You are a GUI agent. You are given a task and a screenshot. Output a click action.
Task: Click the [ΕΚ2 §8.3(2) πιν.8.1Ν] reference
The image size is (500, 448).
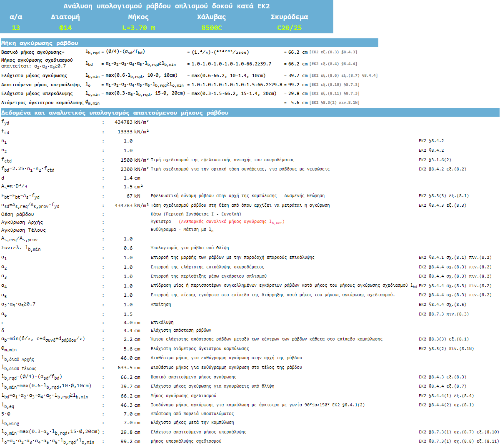(334, 103)
